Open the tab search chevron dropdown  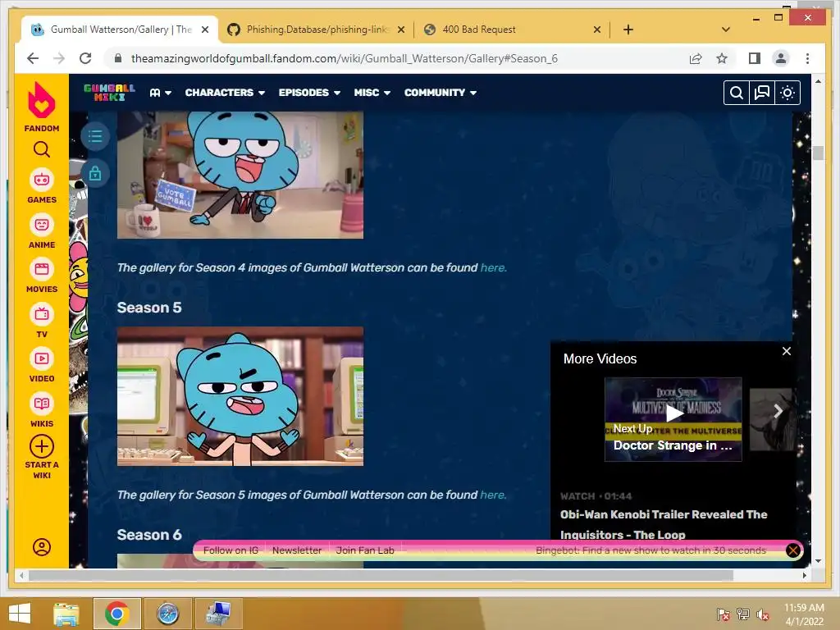(x=726, y=30)
